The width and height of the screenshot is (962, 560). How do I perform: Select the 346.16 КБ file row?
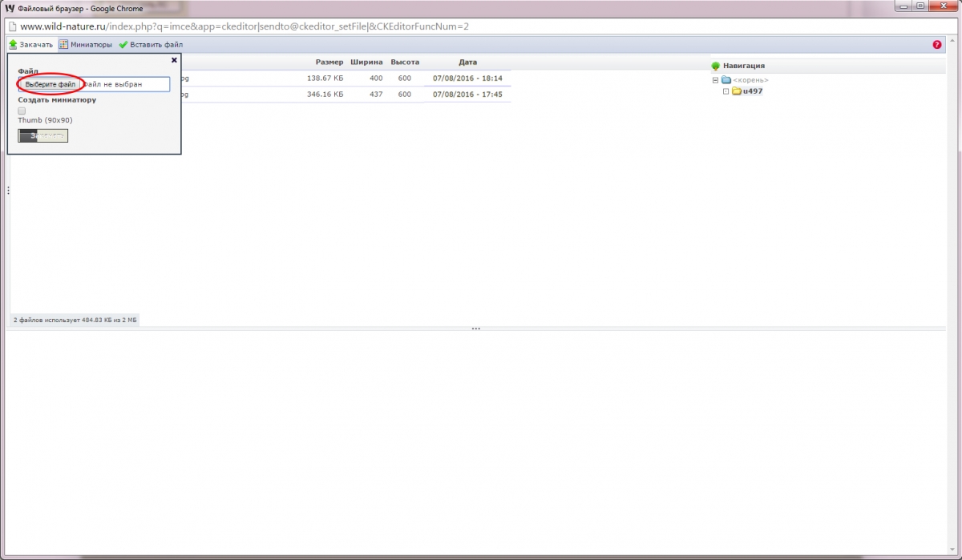[x=325, y=95]
